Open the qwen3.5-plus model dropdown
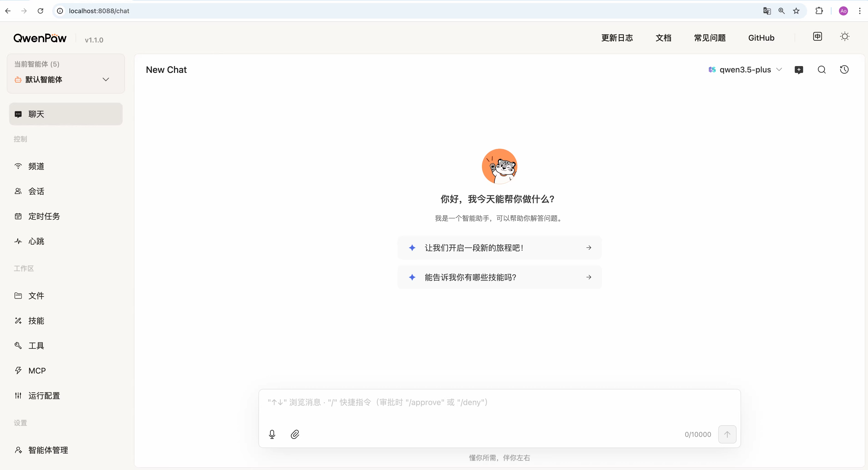The width and height of the screenshot is (868, 470). pos(745,70)
